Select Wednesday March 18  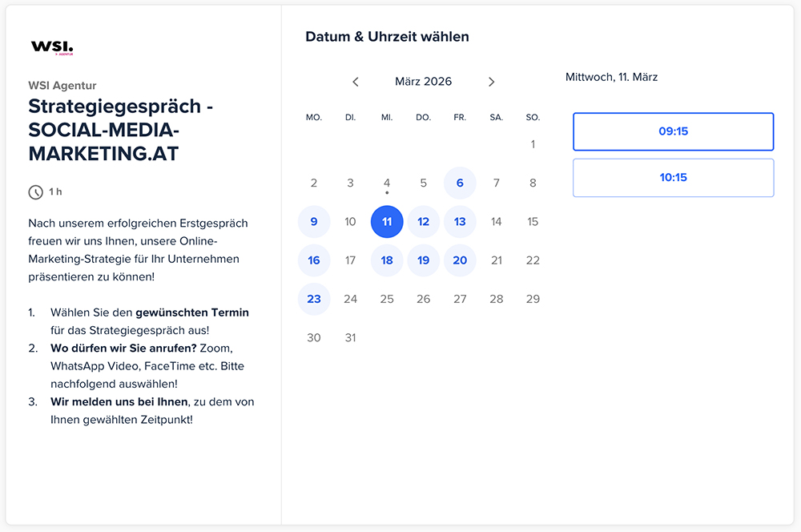point(387,260)
